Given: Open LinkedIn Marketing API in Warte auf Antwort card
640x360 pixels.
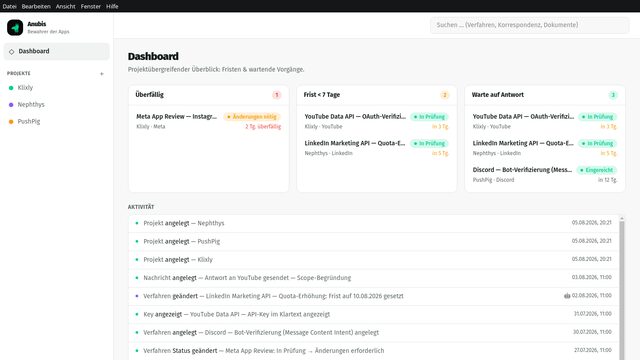Looking at the screenshot, I should coord(544,148).
